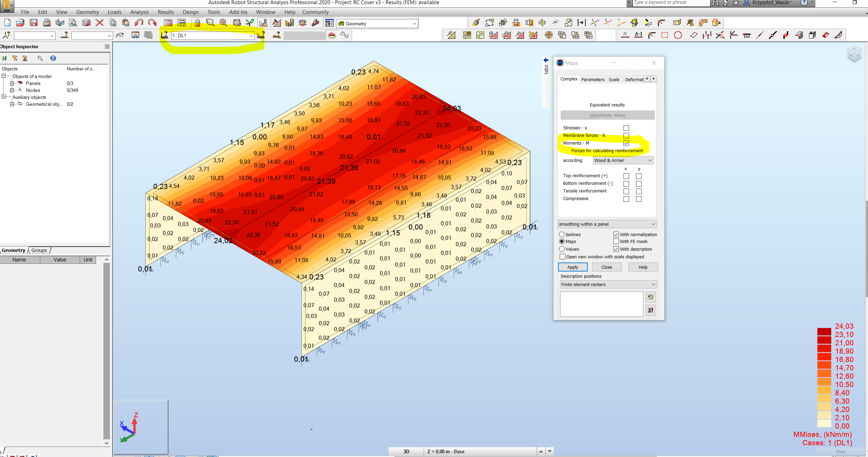Image resolution: width=868 pixels, height=457 pixels.
Task: Click Help in the Maps dialog
Action: pyautogui.click(x=643, y=267)
